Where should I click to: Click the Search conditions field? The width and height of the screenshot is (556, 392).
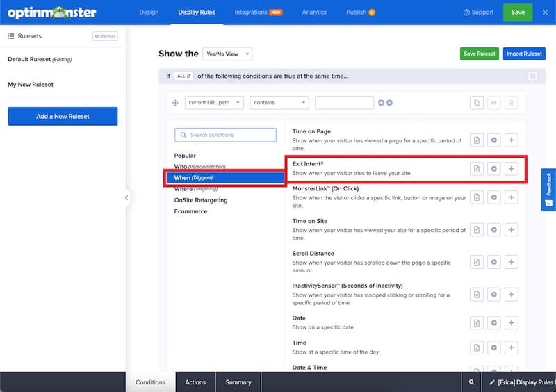tap(226, 135)
